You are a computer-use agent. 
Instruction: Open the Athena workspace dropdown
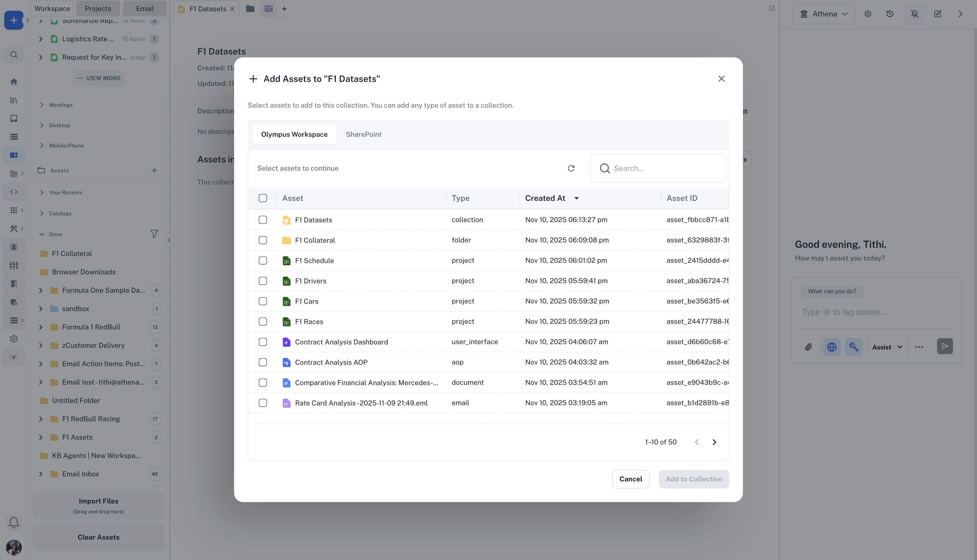pos(823,14)
